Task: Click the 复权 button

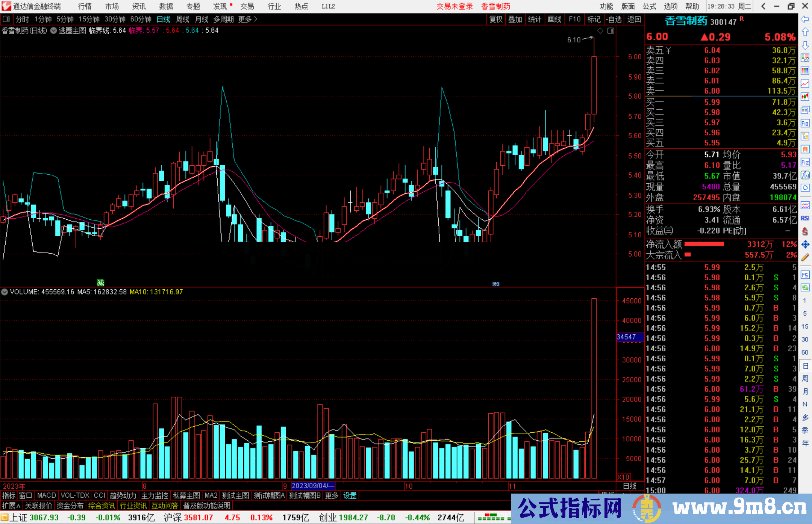Action: [496, 19]
